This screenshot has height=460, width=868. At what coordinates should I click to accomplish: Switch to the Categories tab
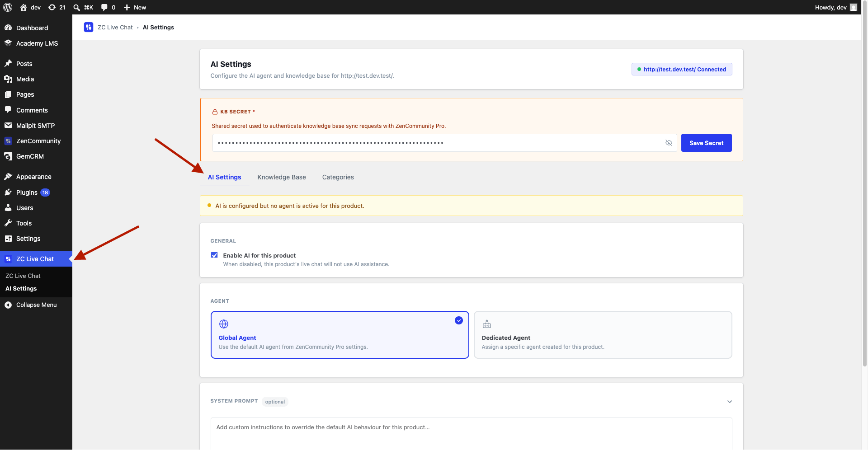pyautogui.click(x=338, y=177)
